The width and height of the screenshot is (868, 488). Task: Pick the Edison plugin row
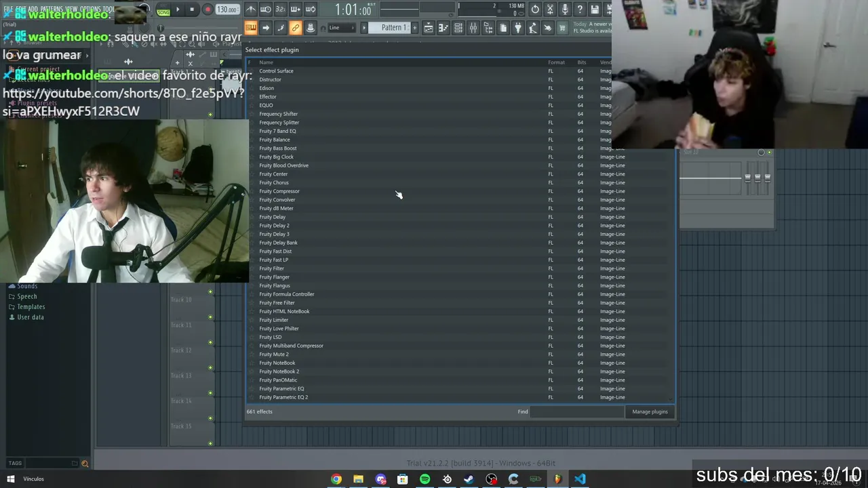[459, 88]
